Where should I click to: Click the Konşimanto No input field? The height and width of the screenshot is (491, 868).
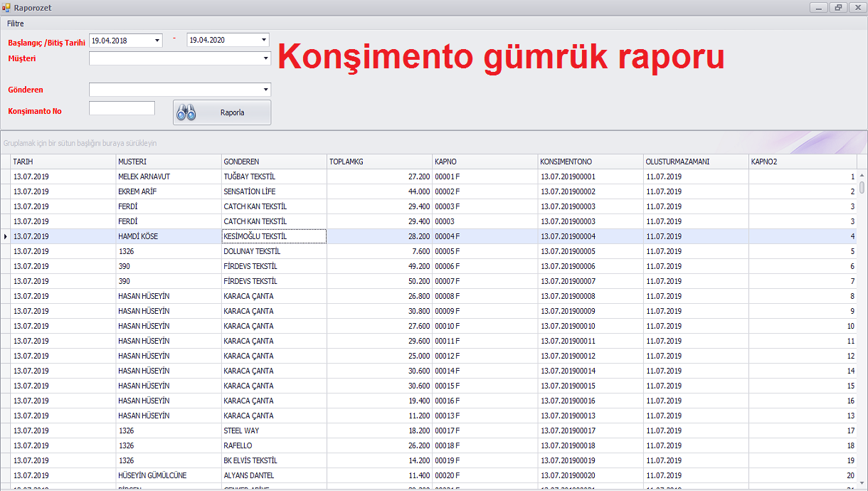pyautogui.click(x=122, y=108)
